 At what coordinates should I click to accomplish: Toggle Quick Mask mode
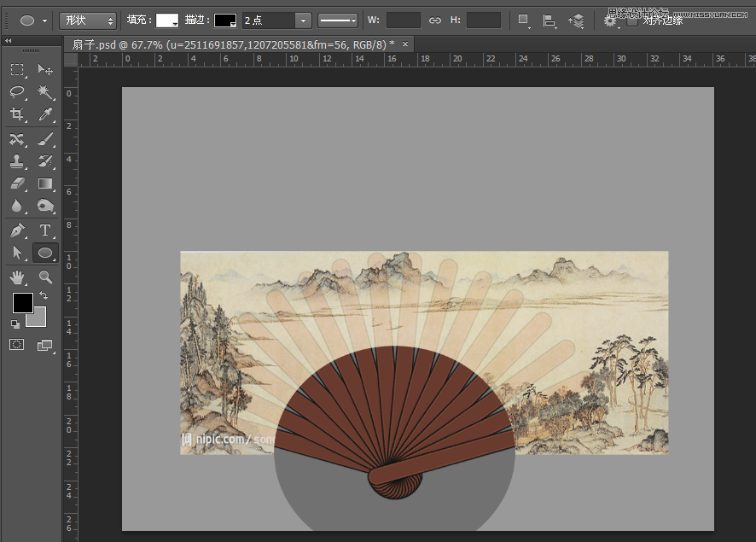(17, 345)
